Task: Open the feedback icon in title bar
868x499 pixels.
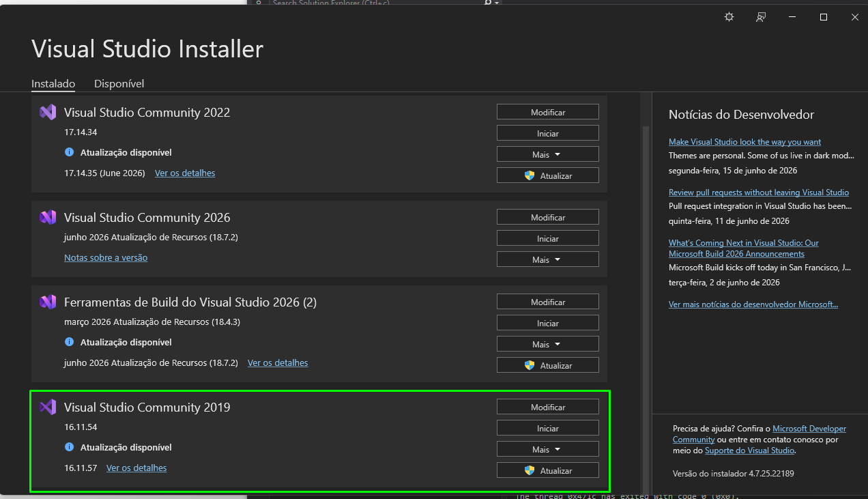Action: pos(761,17)
